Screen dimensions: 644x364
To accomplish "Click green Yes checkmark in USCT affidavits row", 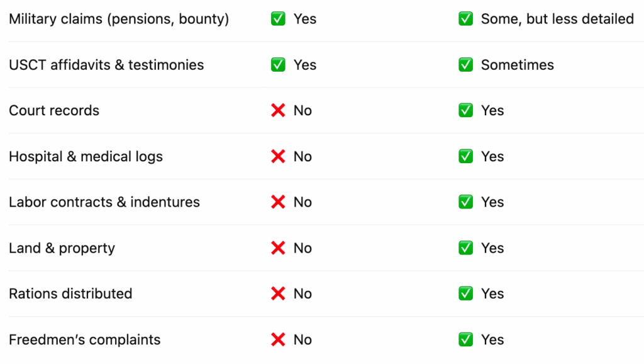I will (x=278, y=65).
